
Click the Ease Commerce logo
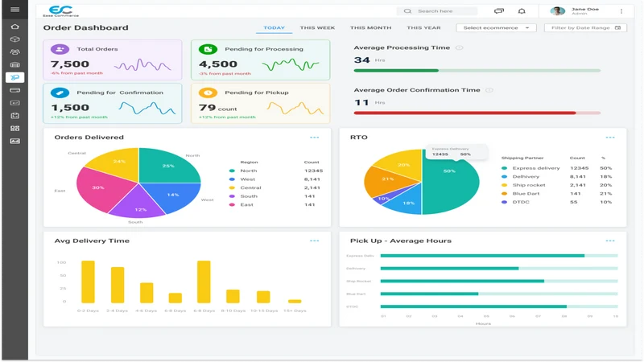[61, 11]
